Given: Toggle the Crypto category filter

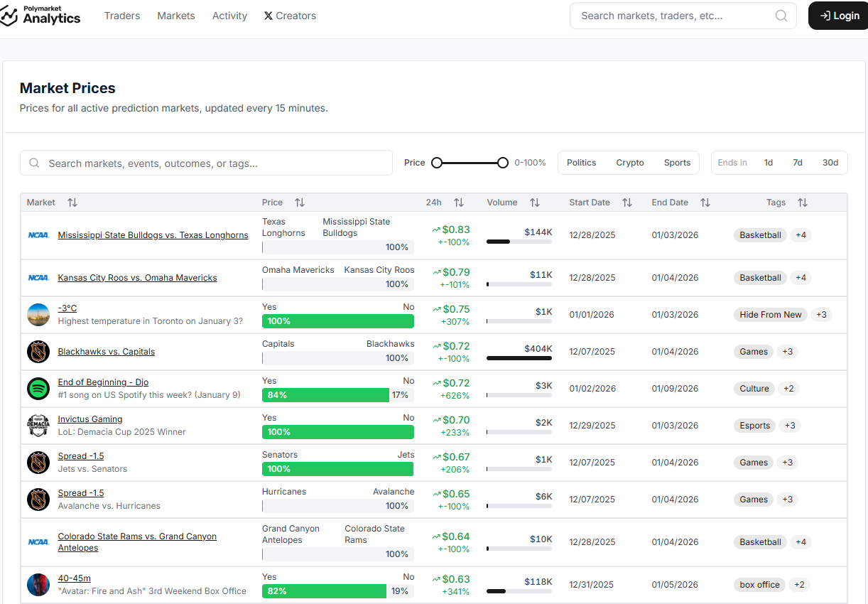Looking at the screenshot, I should pos(630,163).
